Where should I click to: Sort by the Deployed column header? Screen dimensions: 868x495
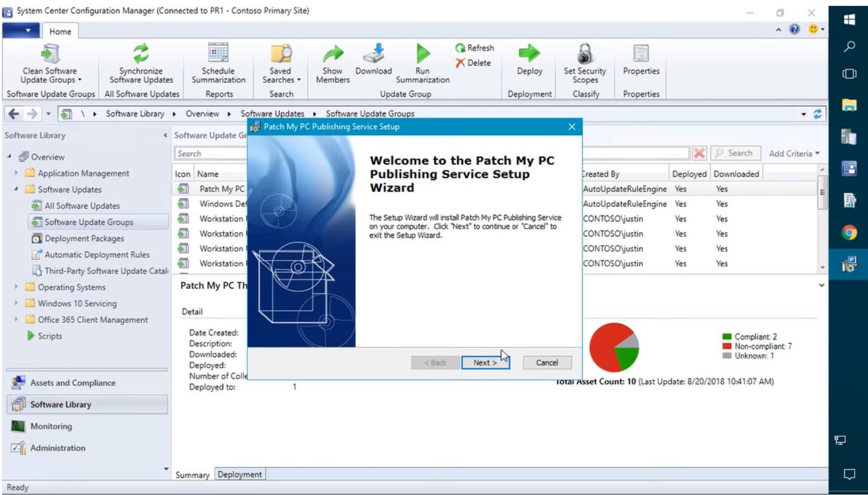[x=689, y=173]
